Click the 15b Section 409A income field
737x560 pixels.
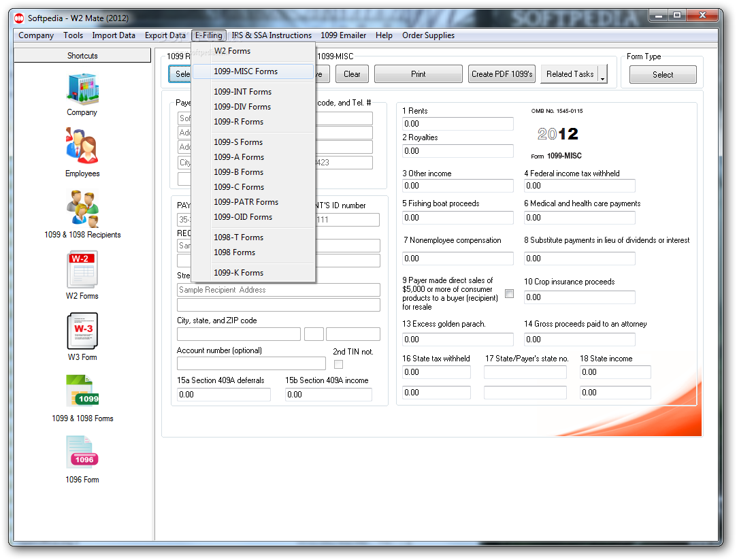click(329, 394)
